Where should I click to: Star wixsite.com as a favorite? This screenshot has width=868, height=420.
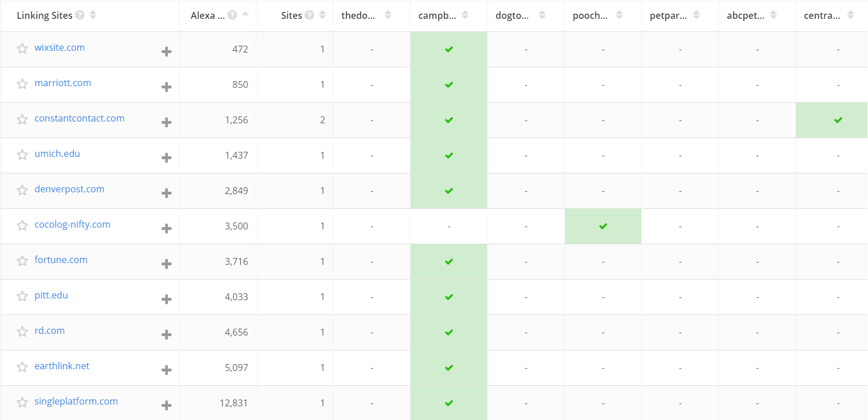[22, 49]
